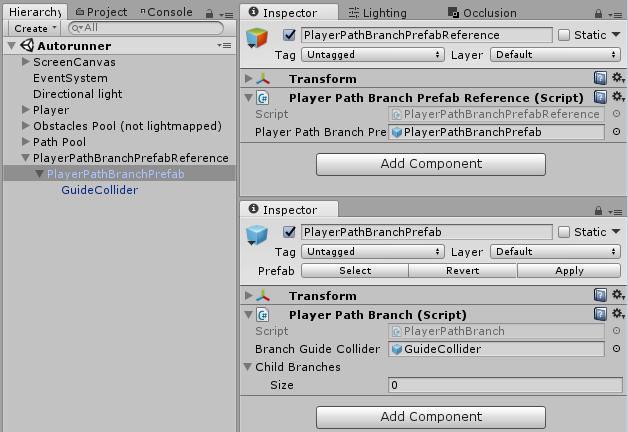Collapse the PlayerPathBranchPrefab tree item
628x432 pixels.
click(x=39, y=174)
